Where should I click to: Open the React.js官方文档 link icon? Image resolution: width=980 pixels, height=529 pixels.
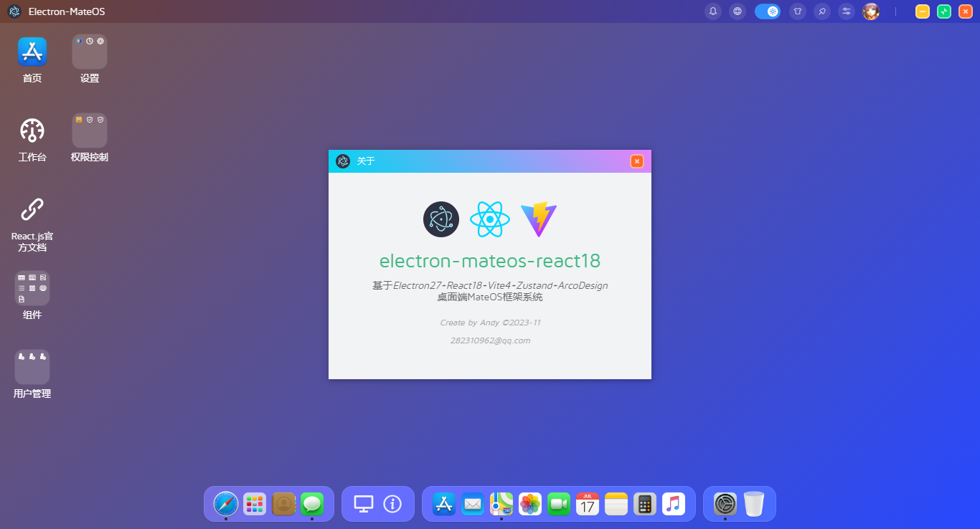point(32,209)
